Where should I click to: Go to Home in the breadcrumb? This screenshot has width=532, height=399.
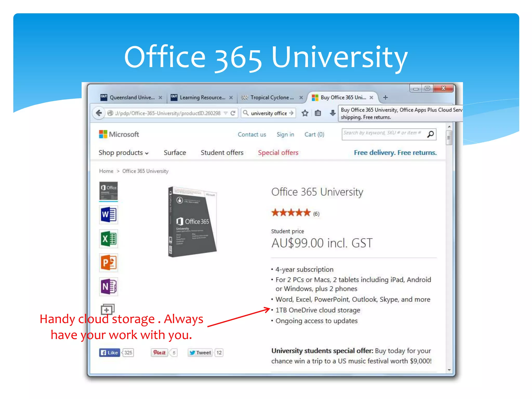click(106, 171)
